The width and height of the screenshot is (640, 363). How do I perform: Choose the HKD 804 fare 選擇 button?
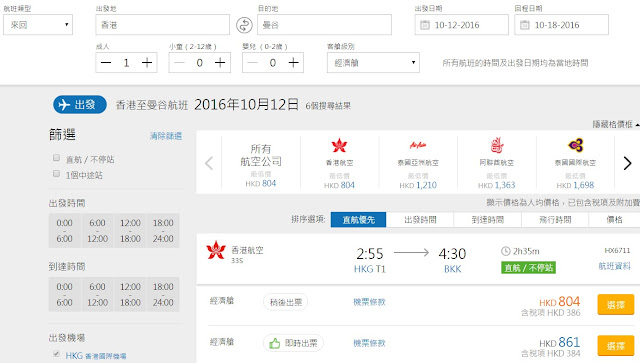pyautogui.click(x=616, y=305)
